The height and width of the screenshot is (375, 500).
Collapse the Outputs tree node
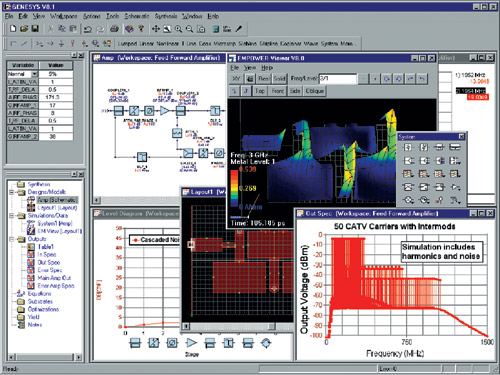pos(12,239)
